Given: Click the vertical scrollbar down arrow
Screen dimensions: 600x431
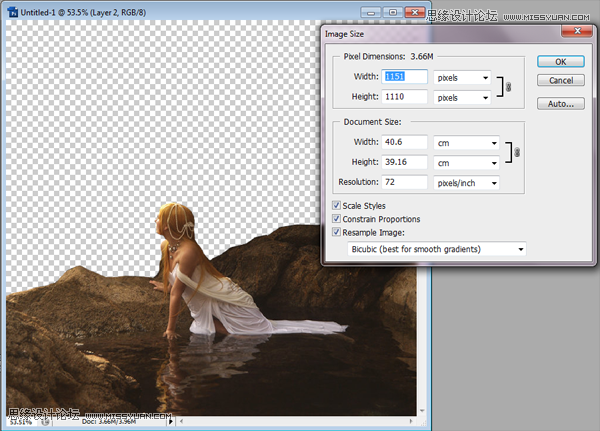Looking at the screenshot, I should (422, 411).
